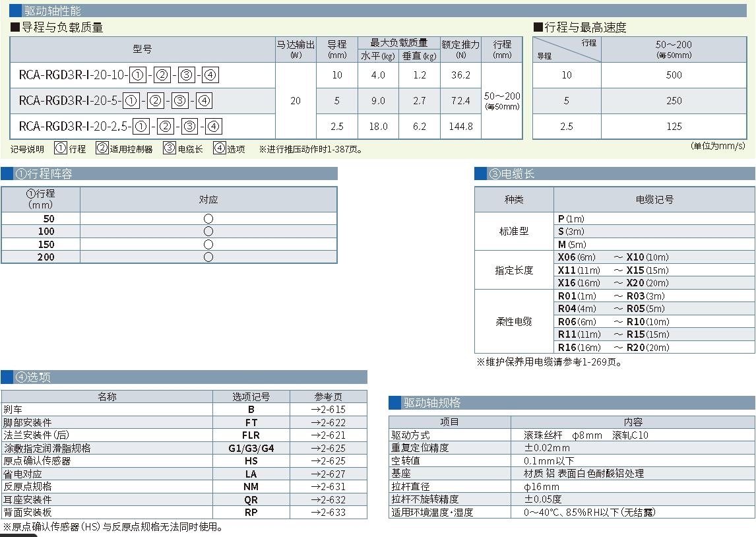Click the option code G1/G3/G4

coord(251,448)
